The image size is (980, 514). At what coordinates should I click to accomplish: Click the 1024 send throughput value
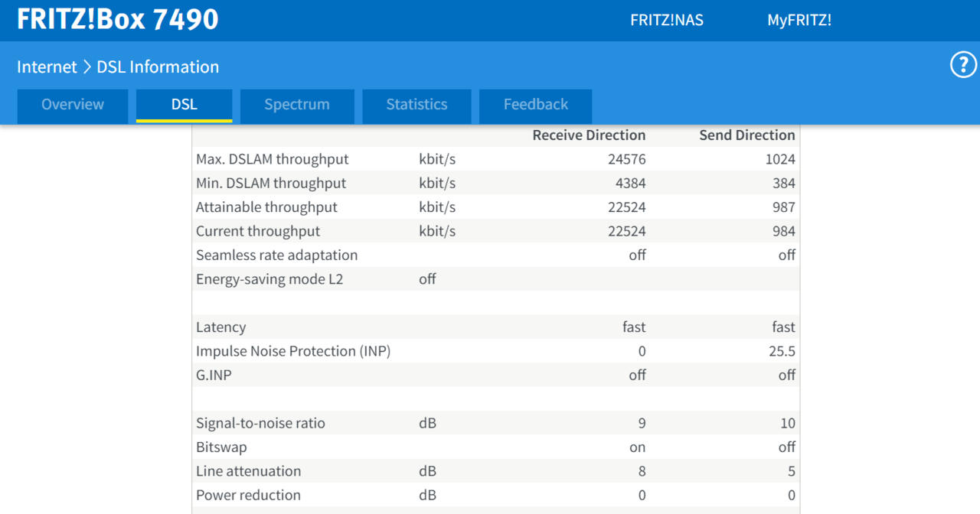pyautogui.click(x=780, y=159)
